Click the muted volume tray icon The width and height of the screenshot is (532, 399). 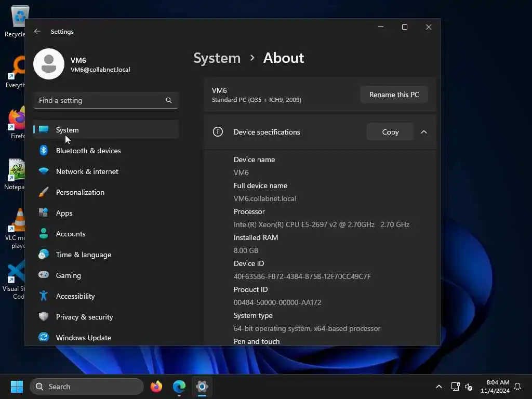pos(469,387)
